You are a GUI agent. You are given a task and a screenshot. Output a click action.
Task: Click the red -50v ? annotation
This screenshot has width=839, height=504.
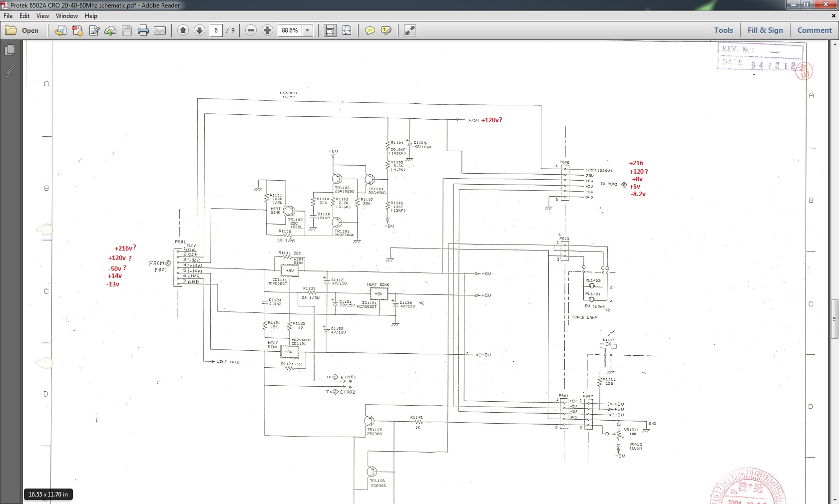pyautogui.click(x=117, y=268)
